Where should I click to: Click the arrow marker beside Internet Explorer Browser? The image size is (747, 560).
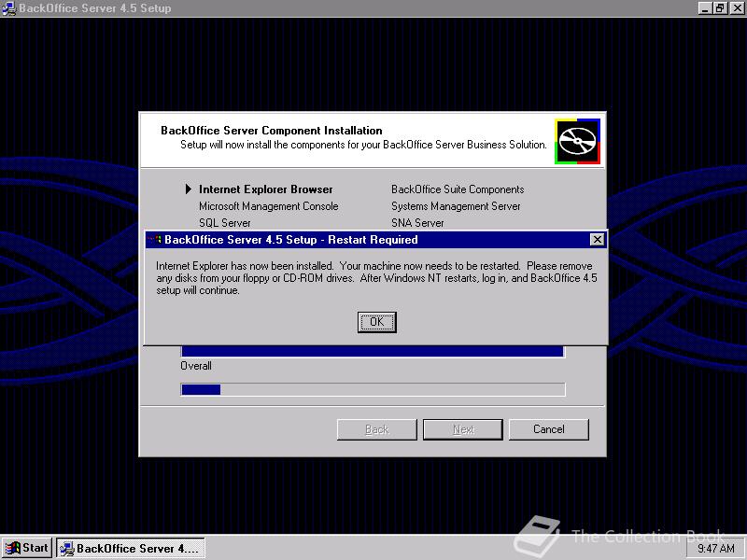coord(189,189)
